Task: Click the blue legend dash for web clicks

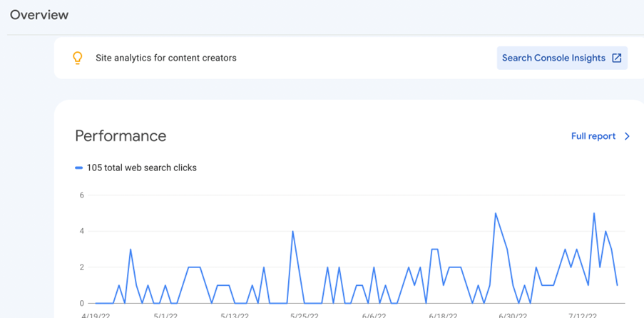Action: coord(78,168)
